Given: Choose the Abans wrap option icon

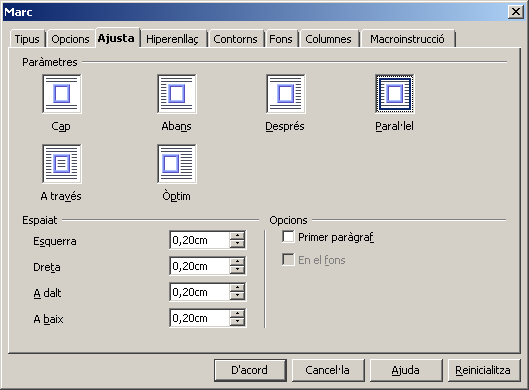Looking at the screenshot, I should coord(177,94).
